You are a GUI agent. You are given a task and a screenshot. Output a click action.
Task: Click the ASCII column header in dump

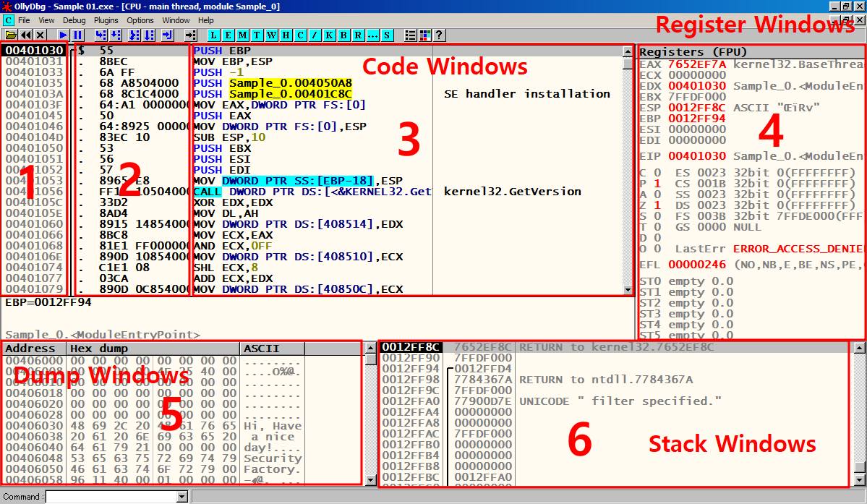[272, 348]
